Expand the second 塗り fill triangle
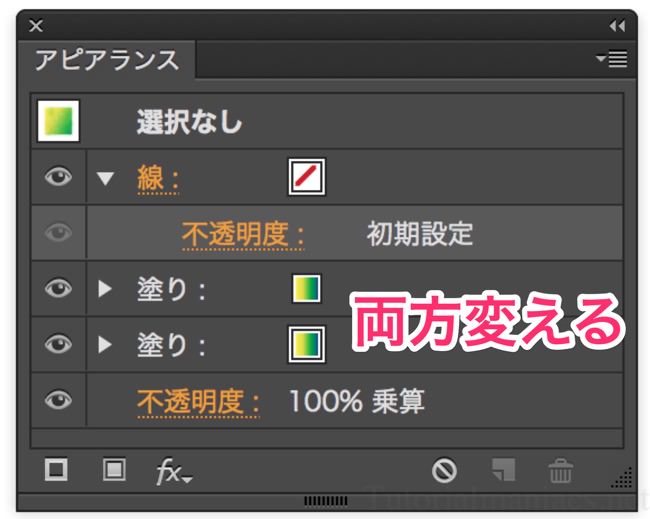650x519 pixels. [105, 344]
